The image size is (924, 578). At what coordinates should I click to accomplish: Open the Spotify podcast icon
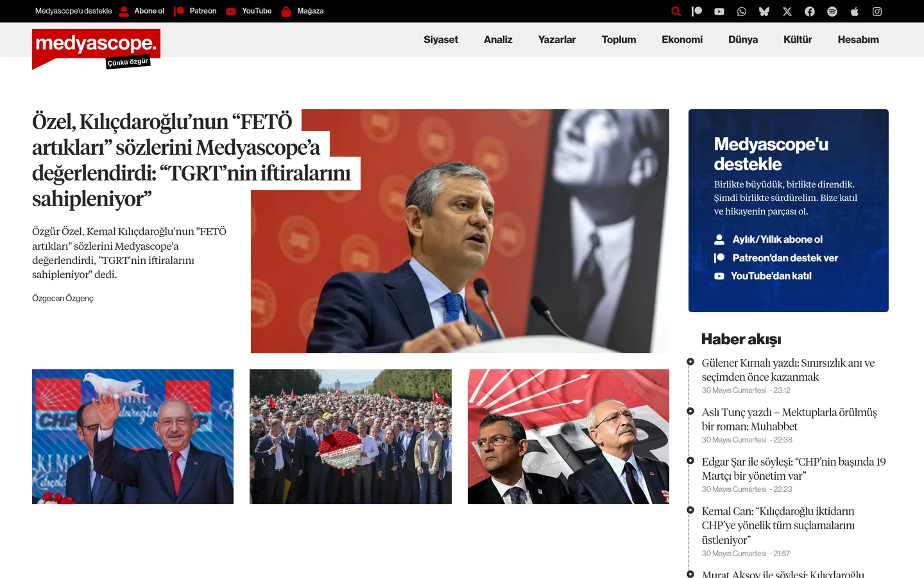[x=832, y=11]
